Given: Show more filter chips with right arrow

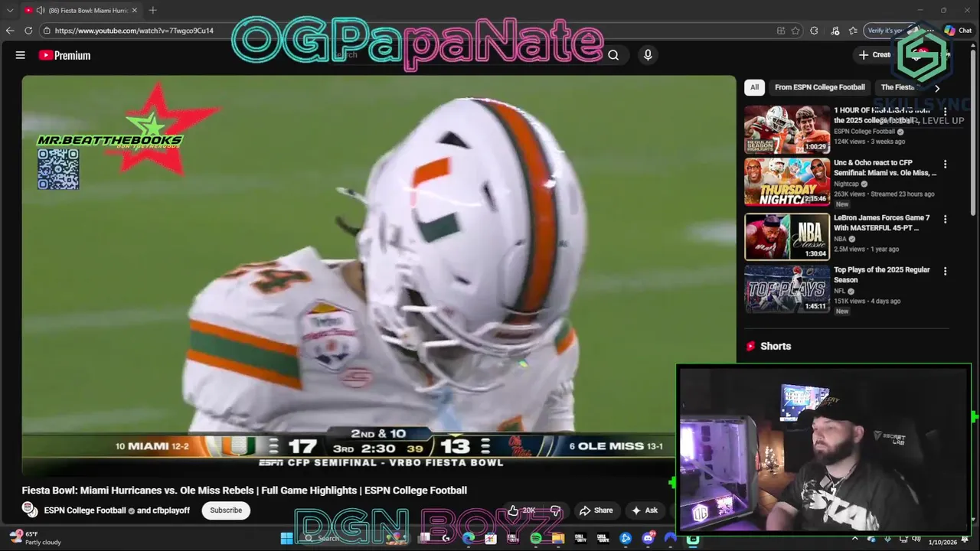Looking at the screenshot, I should (x=936, y=88).
